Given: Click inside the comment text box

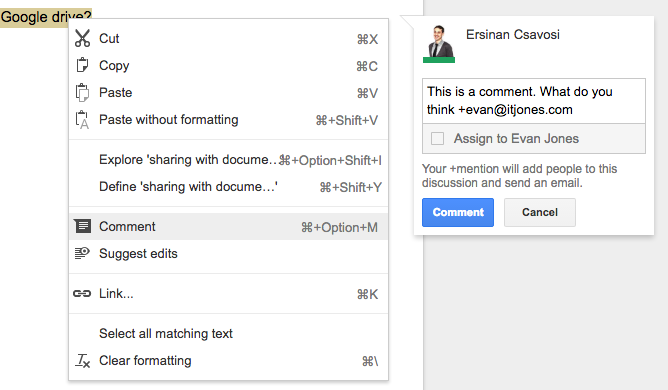Looking at the screenshot, I should pyautogui.click(x=534, y=101).
